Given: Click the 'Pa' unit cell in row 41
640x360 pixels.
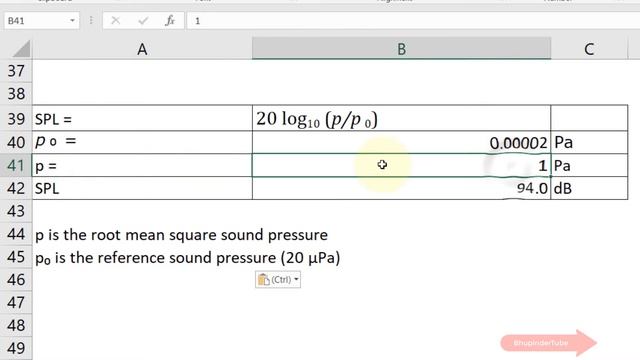Looking at the screenshot, I should (589, 165).
